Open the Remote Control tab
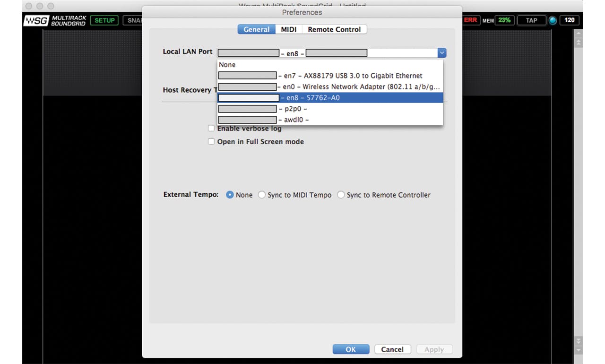Screen dimensions: 605x364 pos(334,29)
